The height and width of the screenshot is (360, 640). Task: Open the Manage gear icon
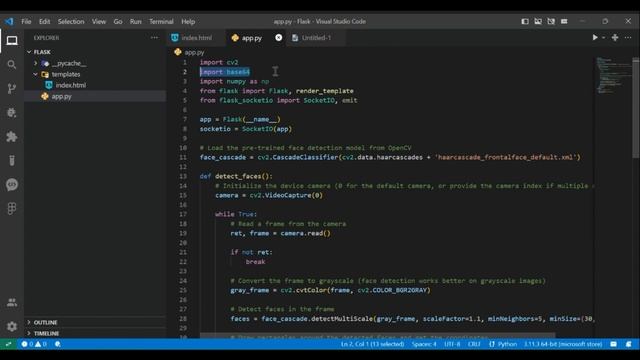(12, 326)
